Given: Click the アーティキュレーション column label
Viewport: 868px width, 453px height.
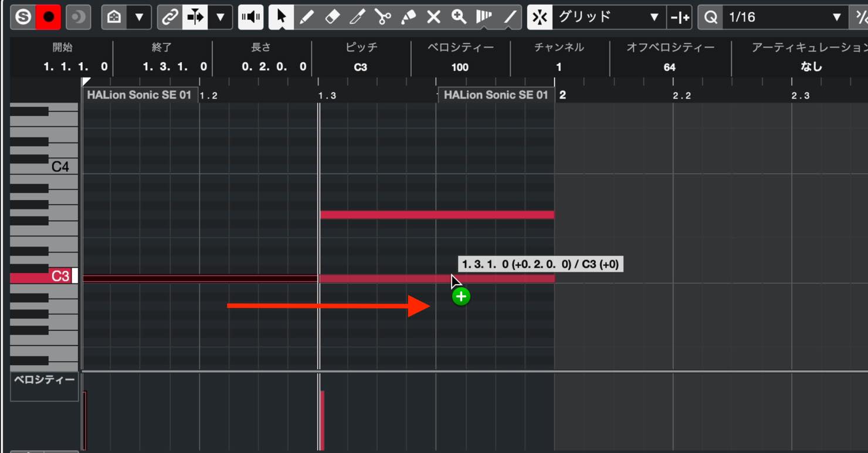Looking at the screenshot, I should (x=809, y=48).
